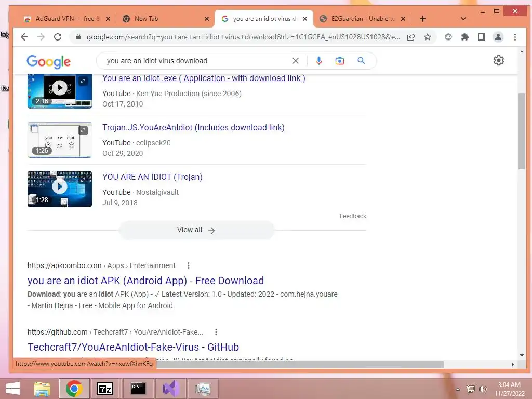Switch to the New Tab tab
This screenshot has width=532, height=399.
[165, 19]
